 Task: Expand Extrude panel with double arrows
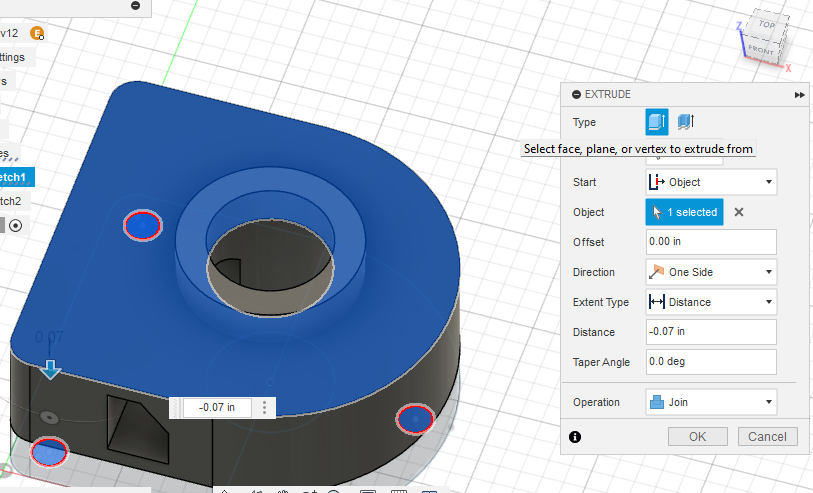(x=799, y=94)
